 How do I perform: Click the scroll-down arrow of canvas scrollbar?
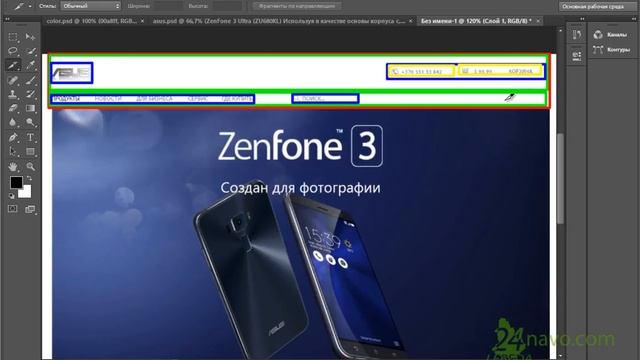coord(560,356)
